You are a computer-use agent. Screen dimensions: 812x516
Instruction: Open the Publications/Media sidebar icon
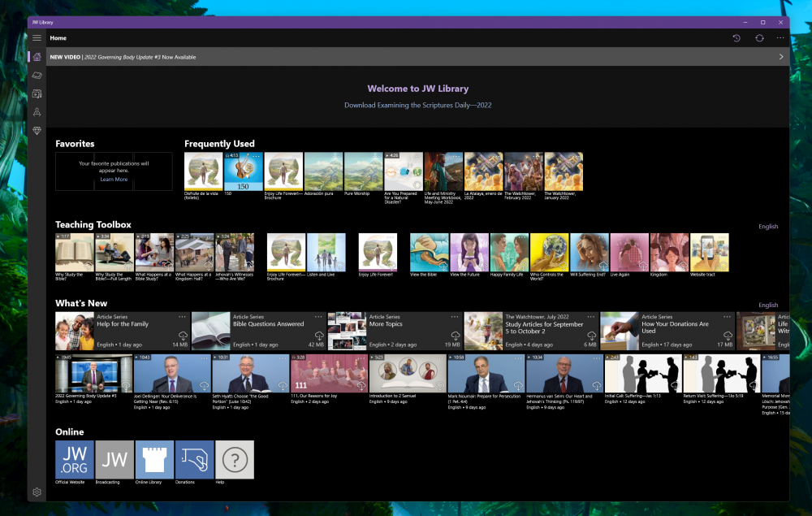(37, 93)
